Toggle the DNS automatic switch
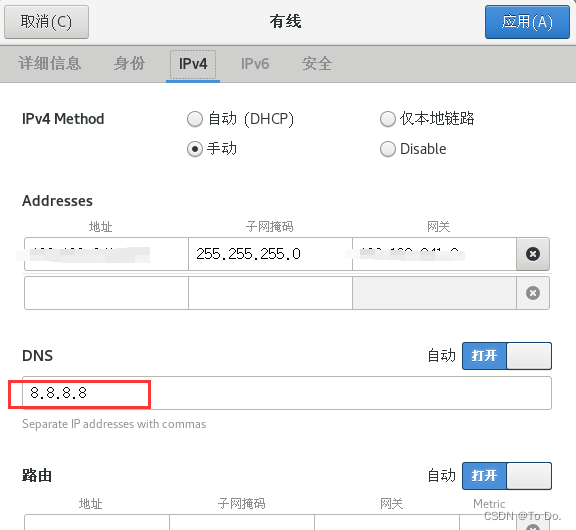The width and height of the screenshot is (576, 530). click(x=507, y=356)
